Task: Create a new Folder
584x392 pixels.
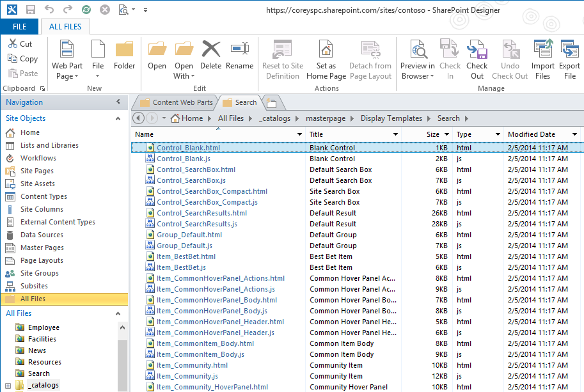Action: [124, 55]
